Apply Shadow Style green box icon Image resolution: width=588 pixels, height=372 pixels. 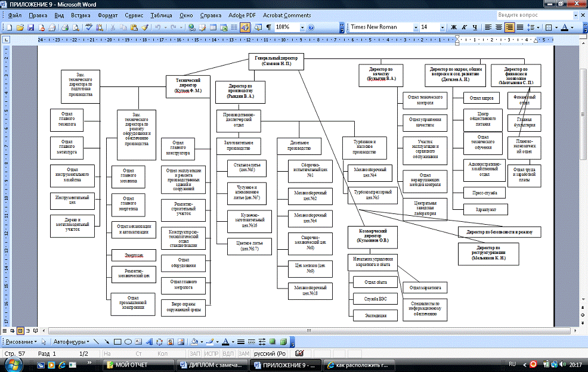(273, 342)
